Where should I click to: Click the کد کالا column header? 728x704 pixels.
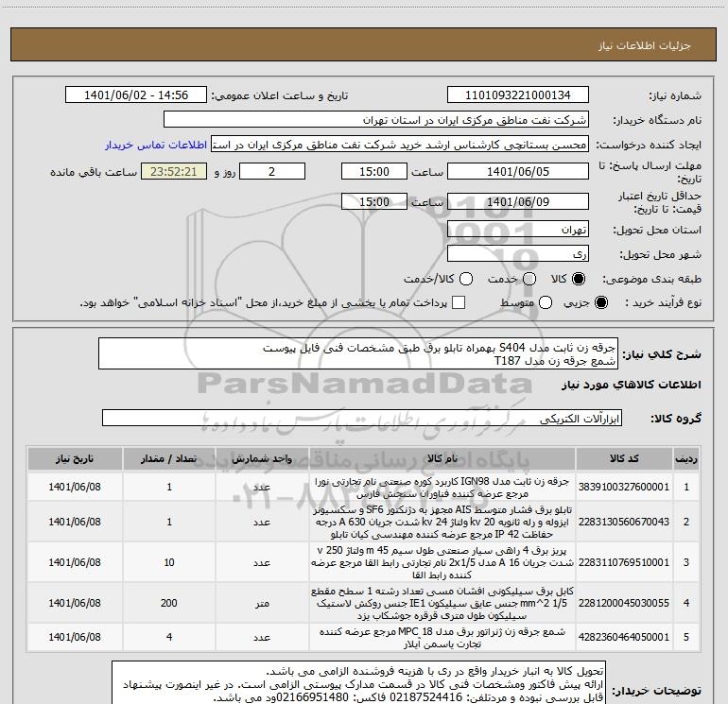point(624,459)
